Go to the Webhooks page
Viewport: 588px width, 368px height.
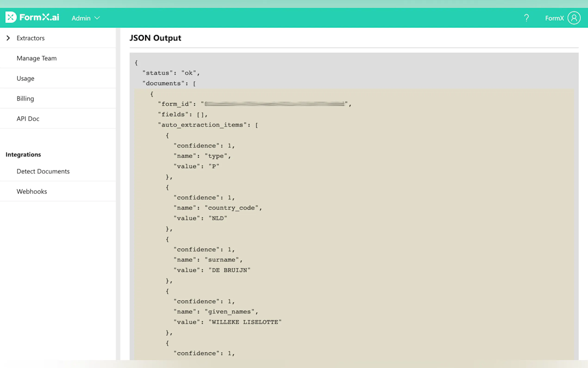click(x=32, y=192)
